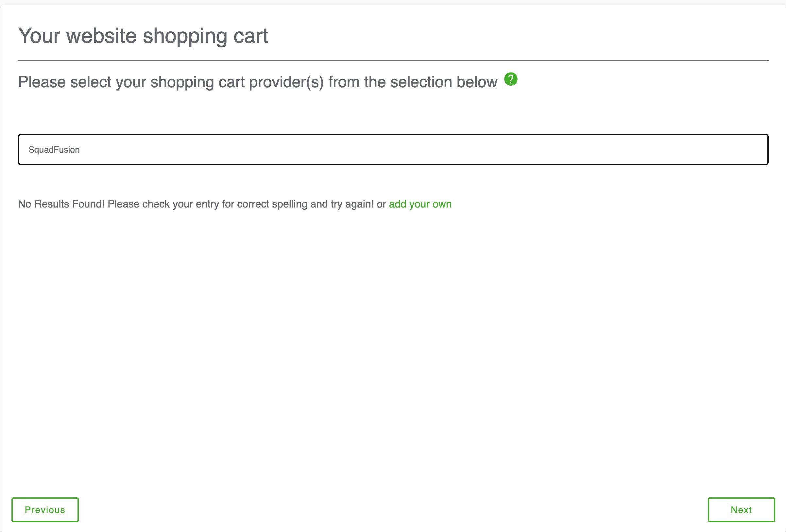This screenshot has width=786, height=532.
Task: Place cursor after 'SquadFusion' text in input
Action: click(x=80, y=150)
